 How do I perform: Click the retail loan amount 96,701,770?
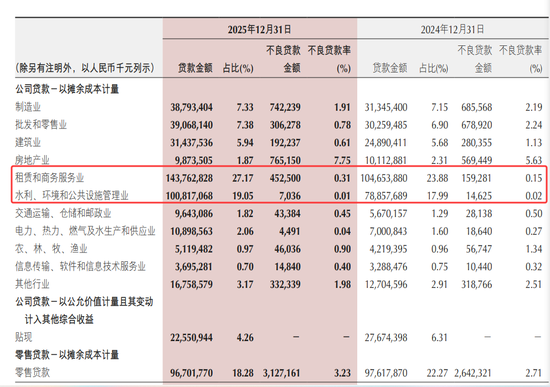[192, 373]
